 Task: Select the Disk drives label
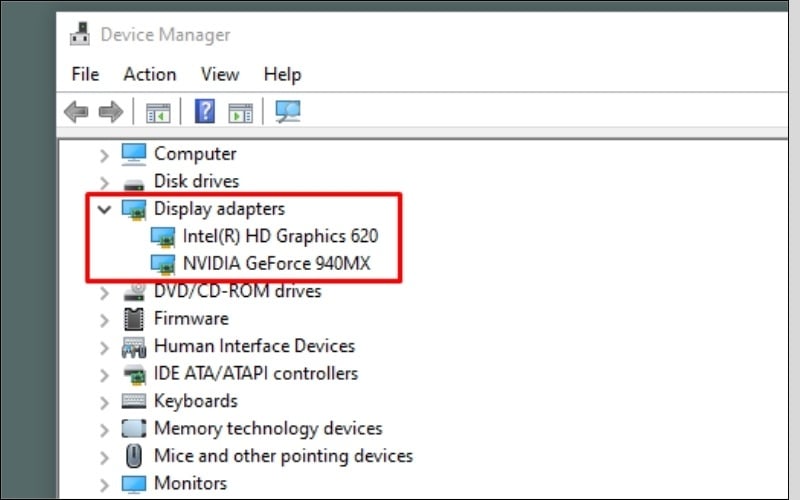pos(196,181)
